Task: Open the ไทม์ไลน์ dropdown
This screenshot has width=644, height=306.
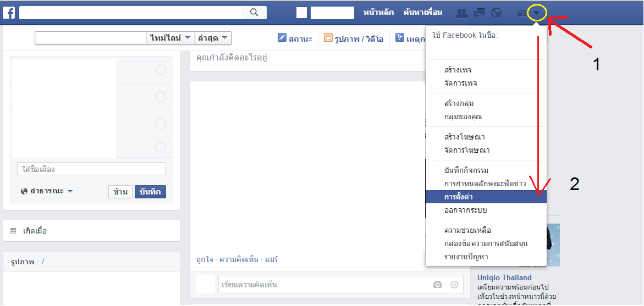Action: [x=170, y=38]
